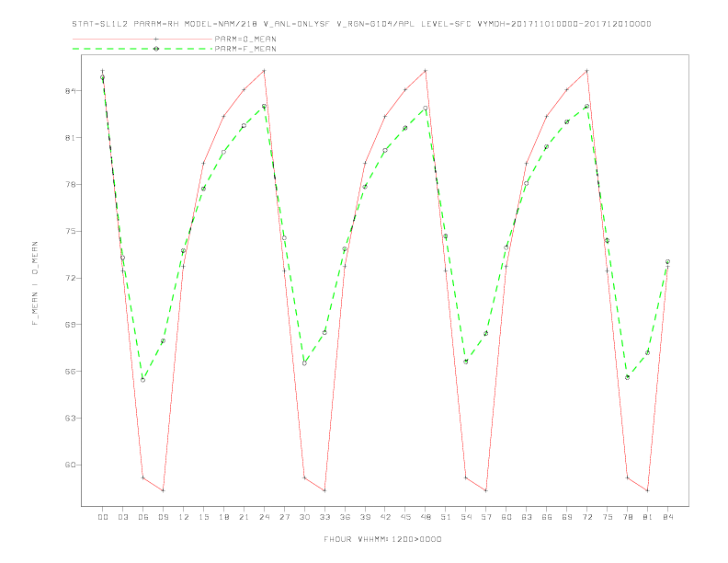Image resolution: width=728 pixels, height=563 pixels.
Task: Click x-axis forecast hour label 69
Action: pyautogui.click(x=567, y=517)
